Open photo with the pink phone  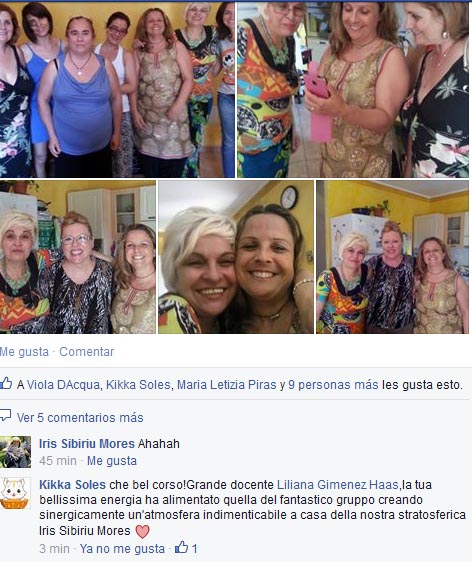[x=353, y=90]
